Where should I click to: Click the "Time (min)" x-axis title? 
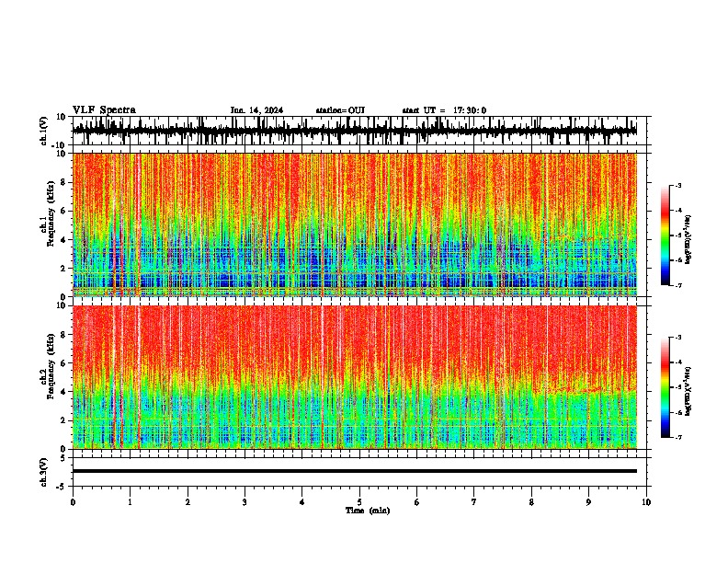pos(368,511)
